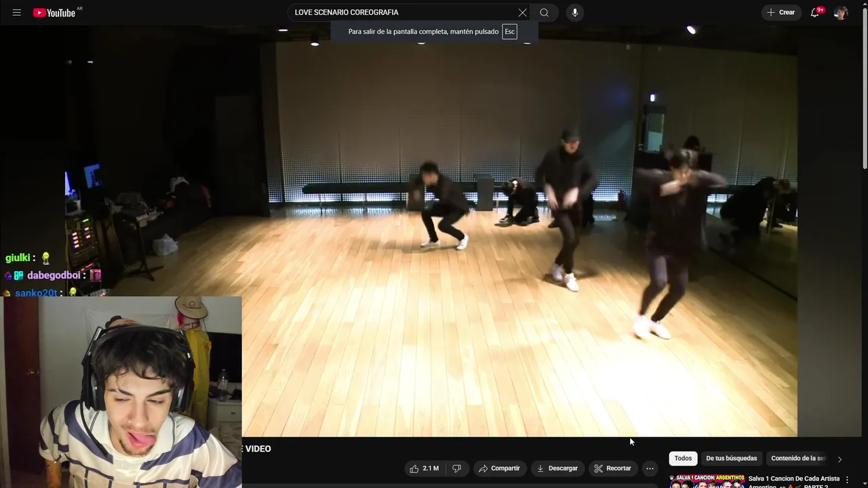Screen dimensions: 868x488
Task: Select De tus búsquedas filter chip
Action: [731, 458]
